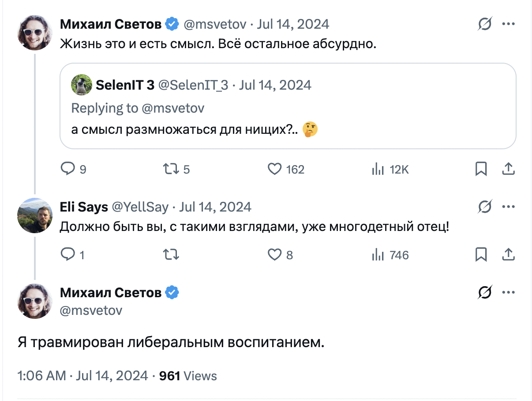Image resolution: width=532 pixels, height=401 pixels.
Task: Bookmark the Eli Says tweet
Action: tap(481, 254)
